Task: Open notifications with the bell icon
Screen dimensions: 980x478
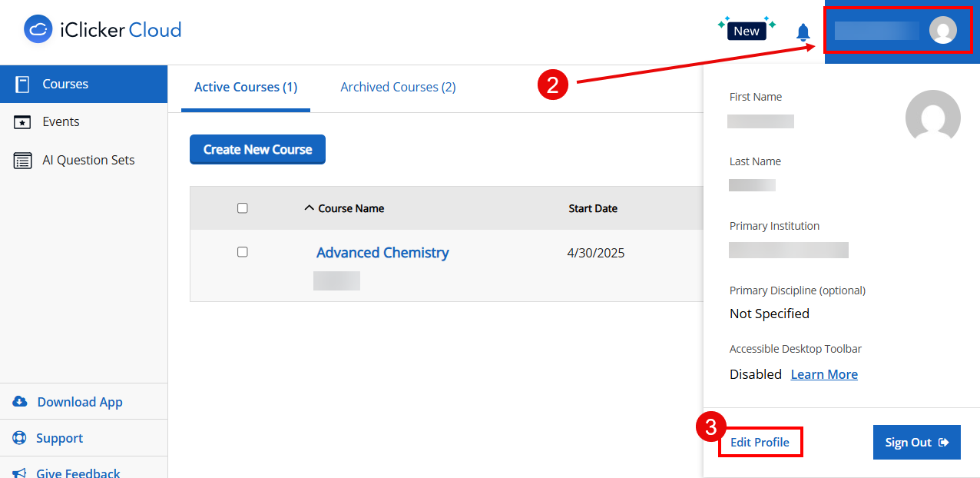Action: point(803,32)
